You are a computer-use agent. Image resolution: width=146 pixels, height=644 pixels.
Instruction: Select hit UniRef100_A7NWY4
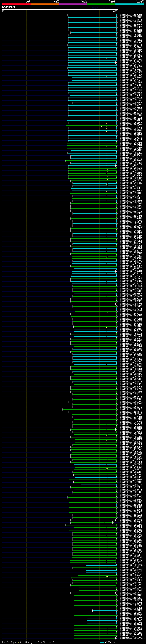tap(131, 20)
